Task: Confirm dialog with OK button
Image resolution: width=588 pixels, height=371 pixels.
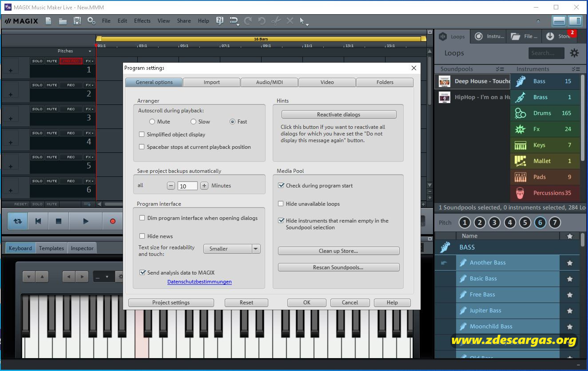Action: point(307,303)
